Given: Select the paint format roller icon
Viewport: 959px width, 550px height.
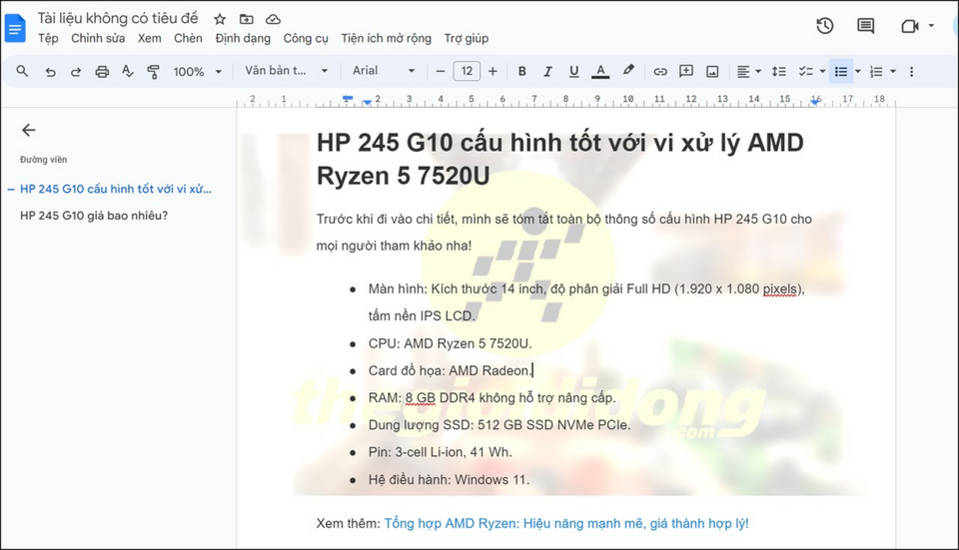Looking at the screenshot, I should [153, 72].
